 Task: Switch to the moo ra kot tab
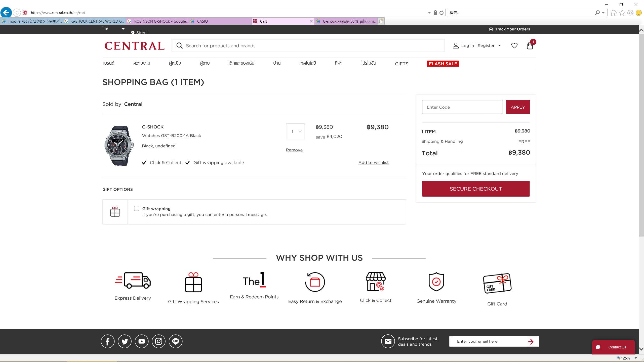31,21
